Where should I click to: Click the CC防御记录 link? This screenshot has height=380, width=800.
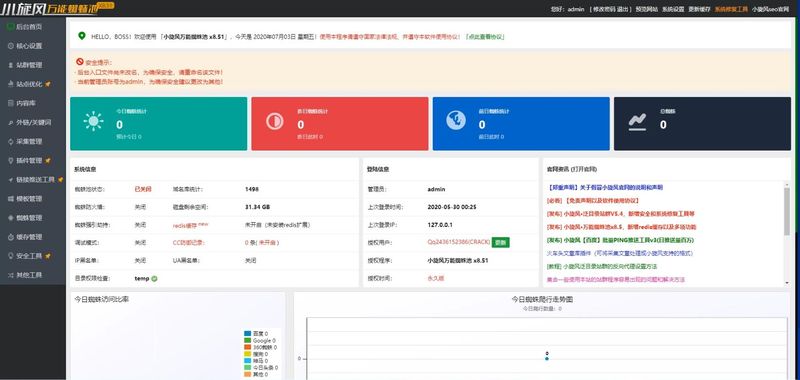(188, 243)
